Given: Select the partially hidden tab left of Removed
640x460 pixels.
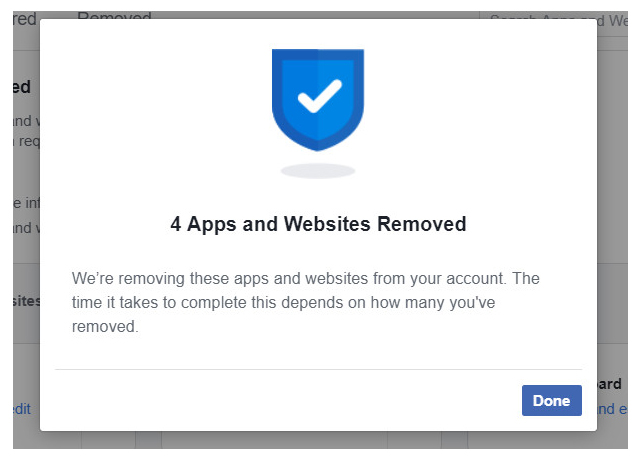Looking at the screenshot, I should pos(24,18).
